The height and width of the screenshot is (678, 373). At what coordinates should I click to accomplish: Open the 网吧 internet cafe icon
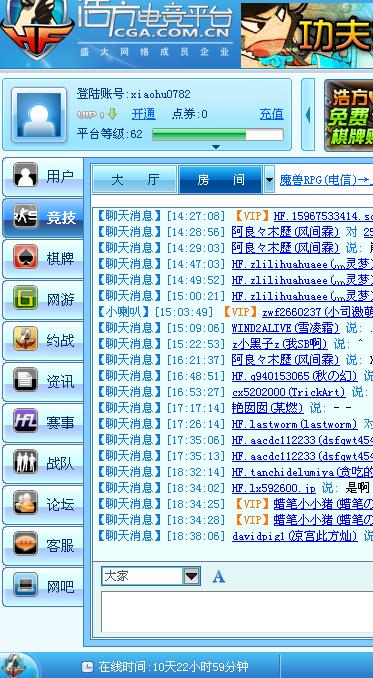coord(25,585)
